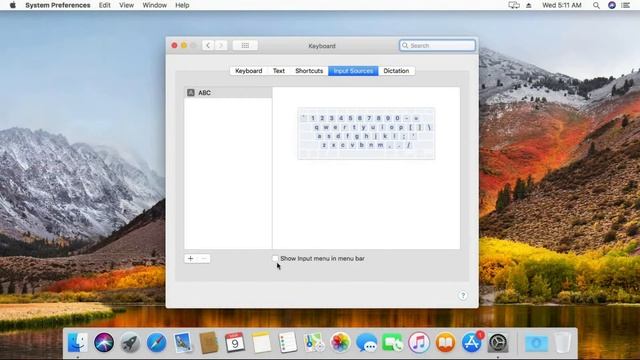Open the System Preferences app menu
The height and width of the screenshot is (360, 640).
(x=58, y=5)
